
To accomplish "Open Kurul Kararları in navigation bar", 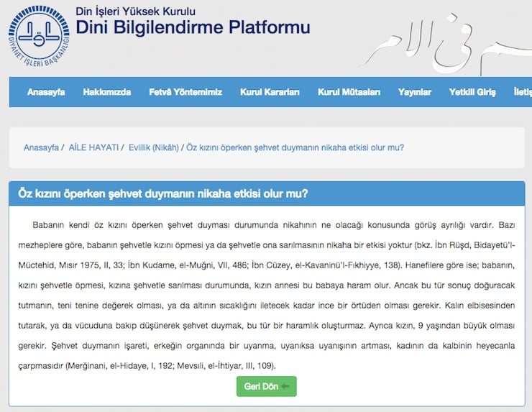I will pos(270,92).
